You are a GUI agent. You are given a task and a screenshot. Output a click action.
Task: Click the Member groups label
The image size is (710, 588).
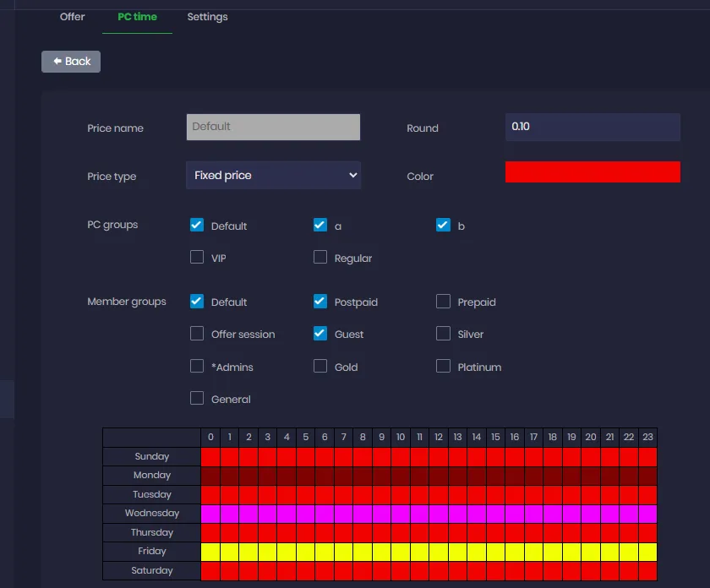coord(126,302)
